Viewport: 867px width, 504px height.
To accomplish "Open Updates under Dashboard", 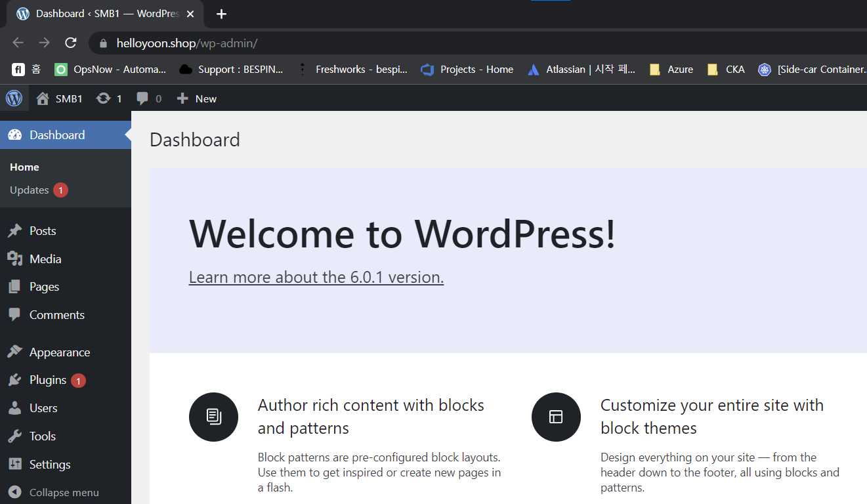I will tap(30, 190).
